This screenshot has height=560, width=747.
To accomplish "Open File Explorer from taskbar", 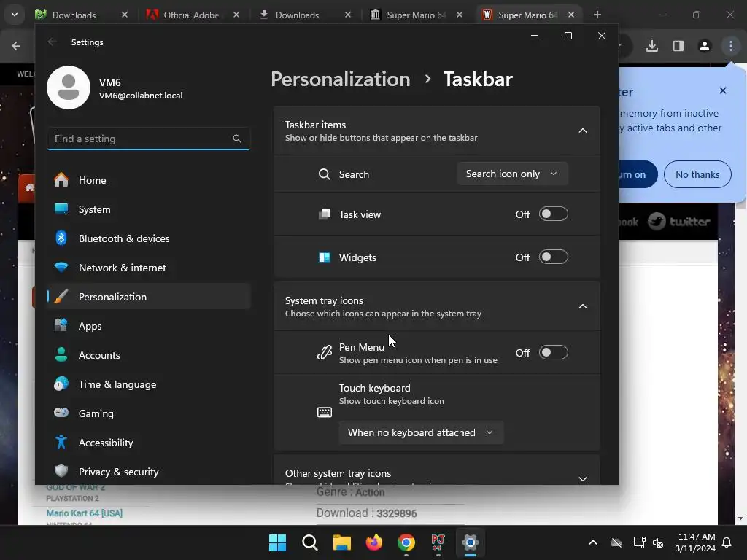I will click(342, 542).
